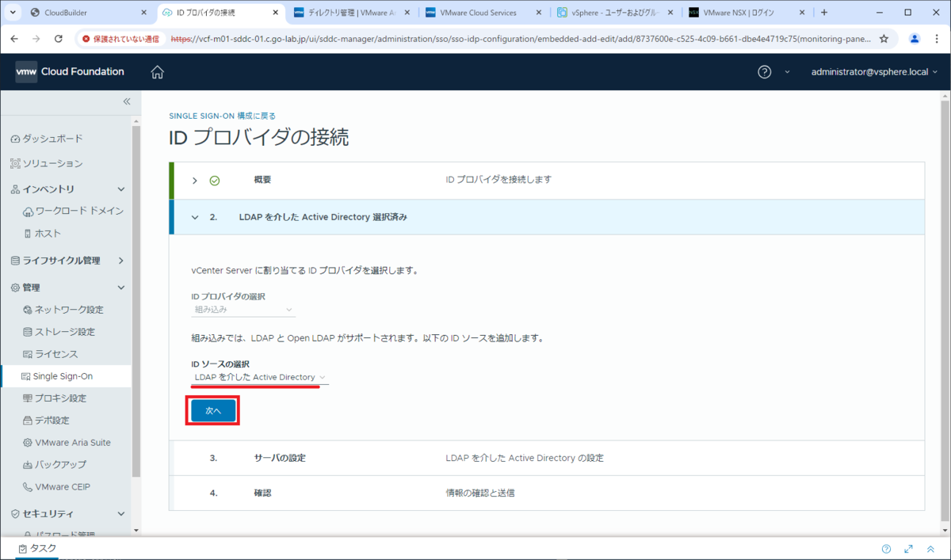
Task: Click the task panel help icon
Action: click(x=886, y=549)
